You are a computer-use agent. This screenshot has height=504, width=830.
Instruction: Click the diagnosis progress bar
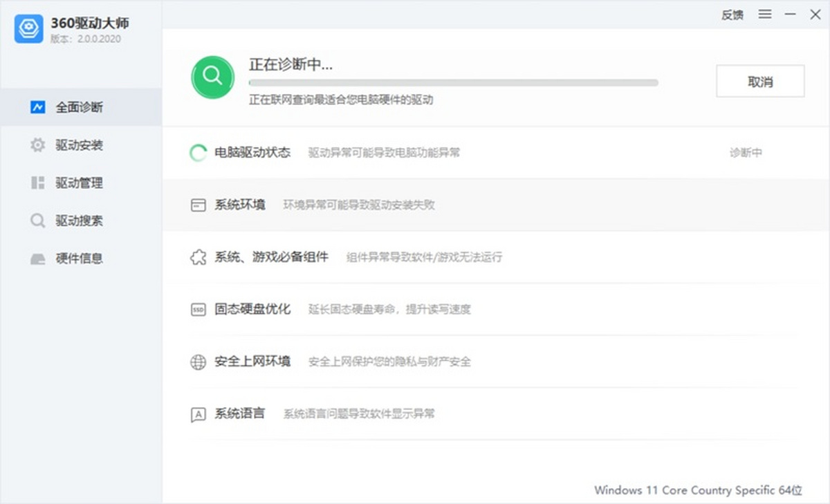click(x=453, y=82)
